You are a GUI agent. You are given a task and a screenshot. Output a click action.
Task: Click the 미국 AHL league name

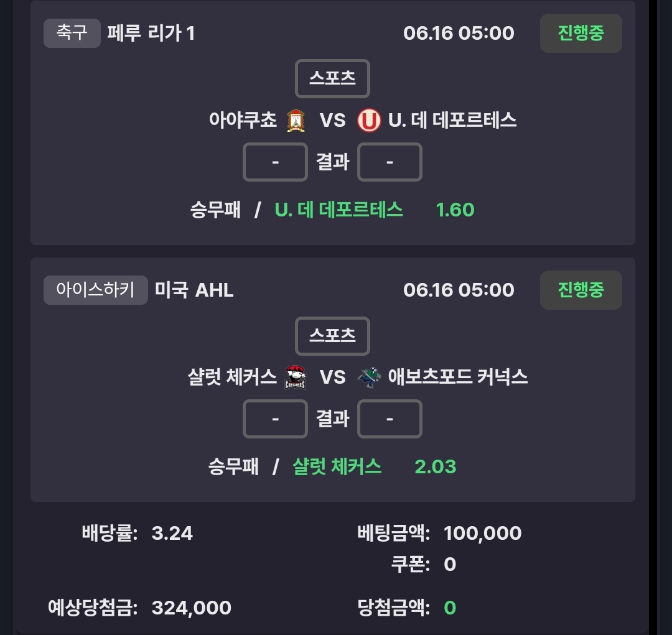pos(194,290)
